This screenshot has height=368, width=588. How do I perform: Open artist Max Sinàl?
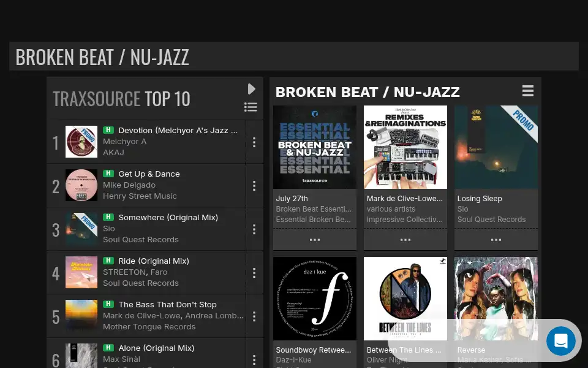(121, 359)
